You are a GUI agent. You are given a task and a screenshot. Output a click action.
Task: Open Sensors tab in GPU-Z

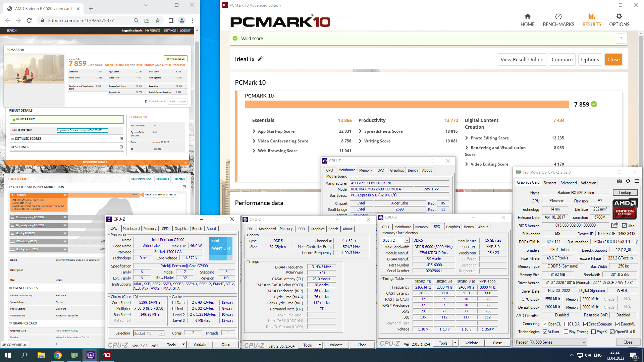(550, 183)
